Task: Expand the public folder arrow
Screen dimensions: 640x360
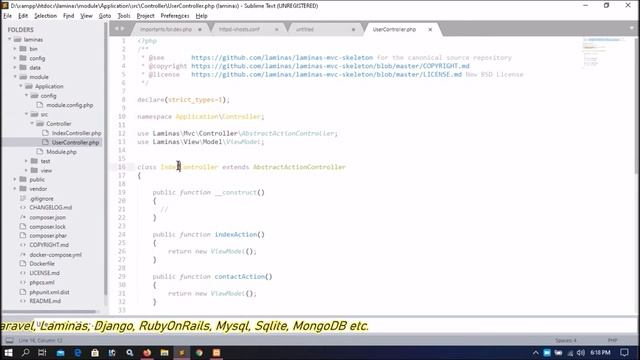Action: [x=15, y=180]
